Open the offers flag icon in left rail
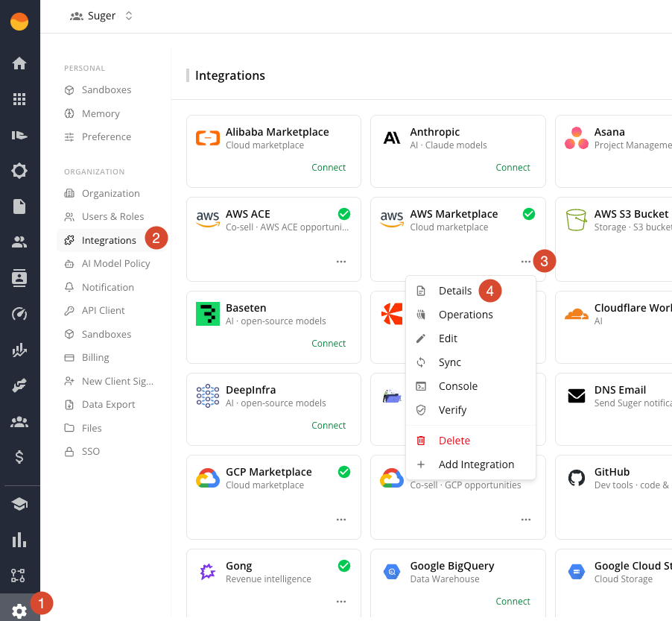 [x=19, y=136]
